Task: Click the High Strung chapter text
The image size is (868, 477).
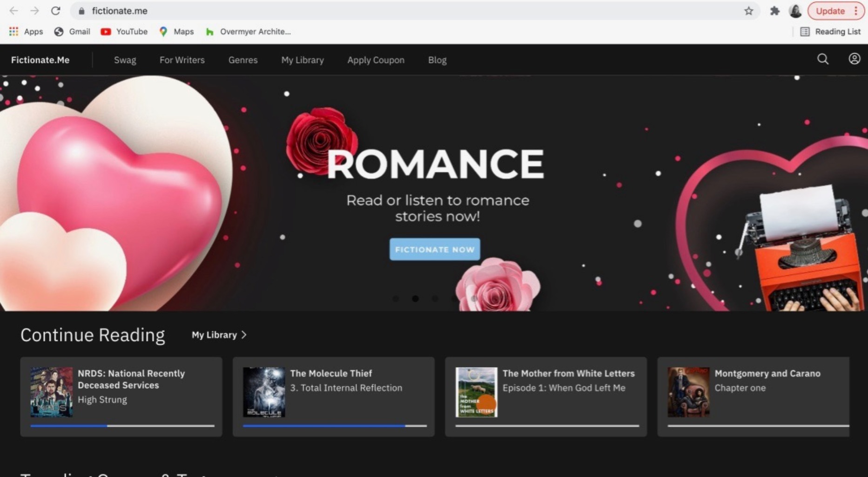Action: click(102, 400)
